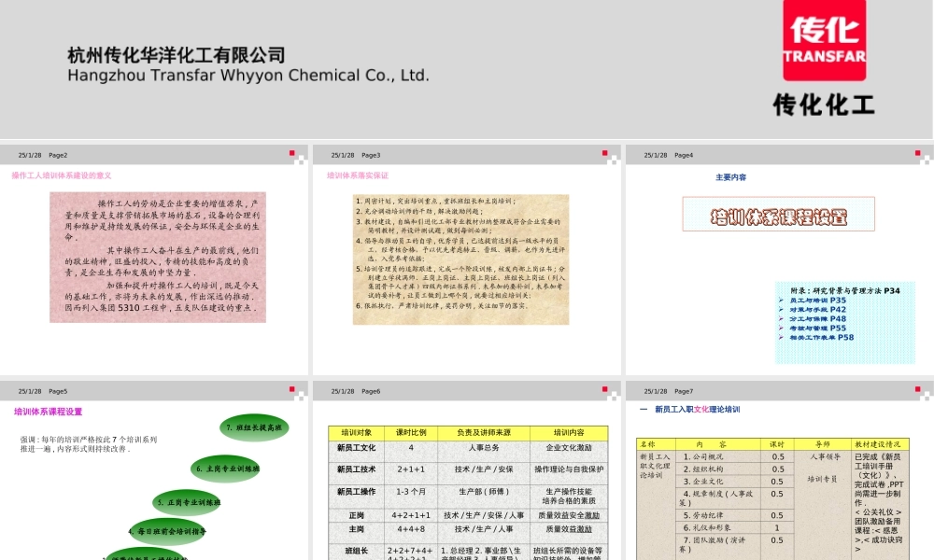934x560 pixels.
Task: Click the '主岗' table row label
Action: (356, 529)
